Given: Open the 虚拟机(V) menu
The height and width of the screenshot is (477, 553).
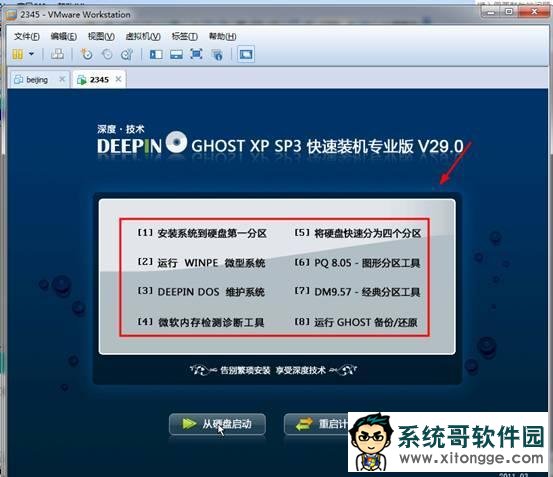Looking at the screenshot, I should click(x=143, y=36).
